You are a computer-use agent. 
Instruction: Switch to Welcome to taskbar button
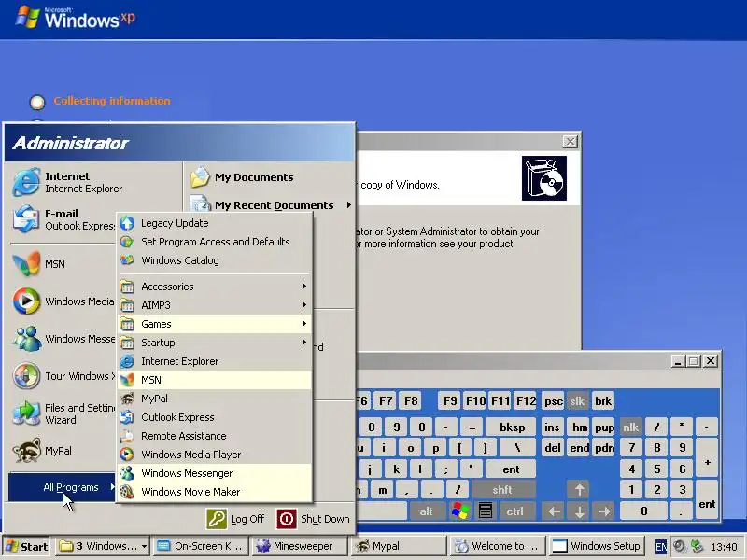[x=498, y=546]
